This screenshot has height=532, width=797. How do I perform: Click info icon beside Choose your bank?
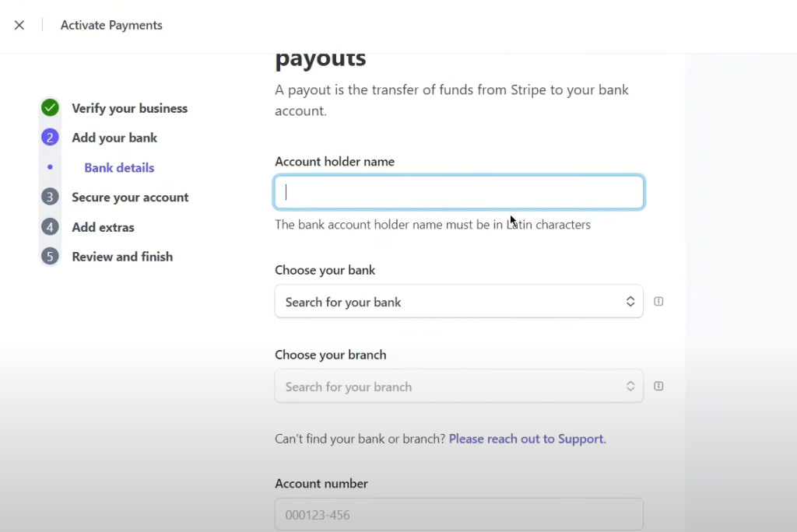(x=658, y=302)
